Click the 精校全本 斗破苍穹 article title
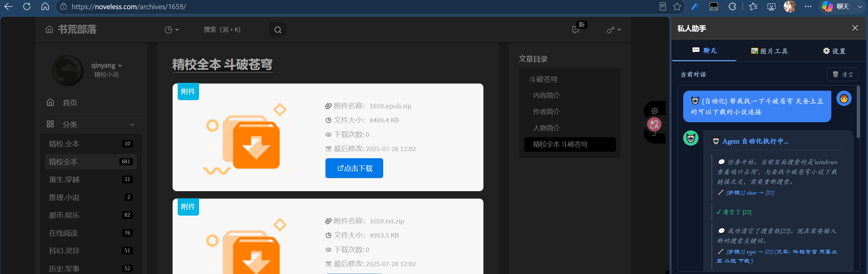The image size is (868, 274). point(222,65)
